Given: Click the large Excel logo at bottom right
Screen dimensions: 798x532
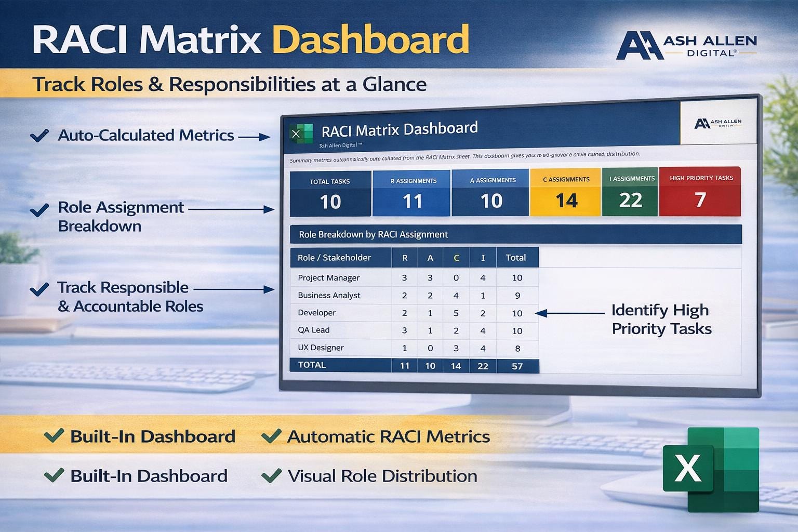Looking at the screenshot, I should coord(711,469).
